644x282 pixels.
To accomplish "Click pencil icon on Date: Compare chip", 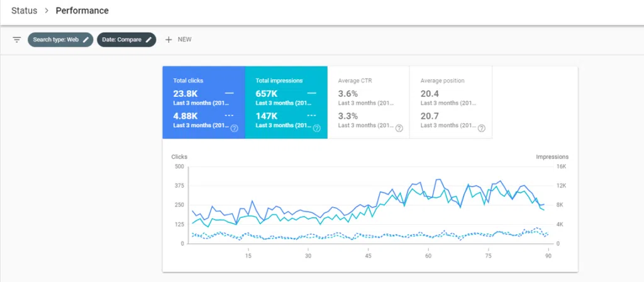I will pyautogui.click(x=149, y=40).
